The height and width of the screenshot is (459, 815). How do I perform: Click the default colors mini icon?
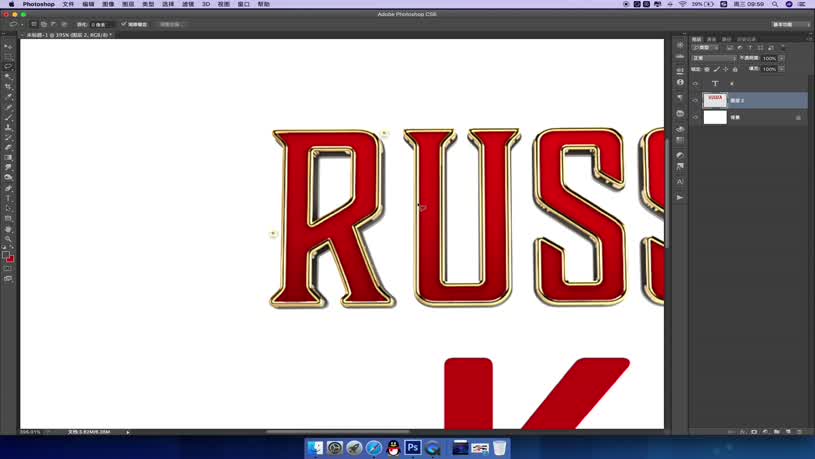pyautogui.click(x=4, y=248)
